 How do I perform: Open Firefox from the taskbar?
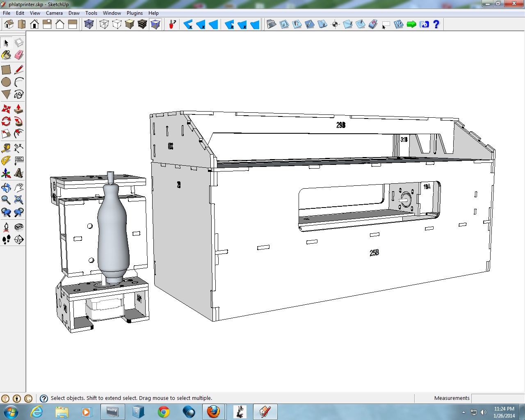point(213,412)
